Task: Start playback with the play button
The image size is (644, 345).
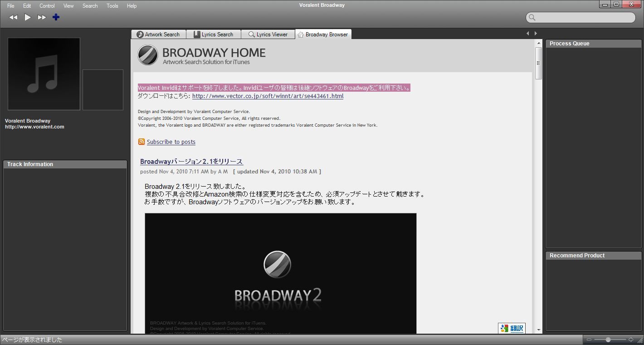Action: point(28,17)
